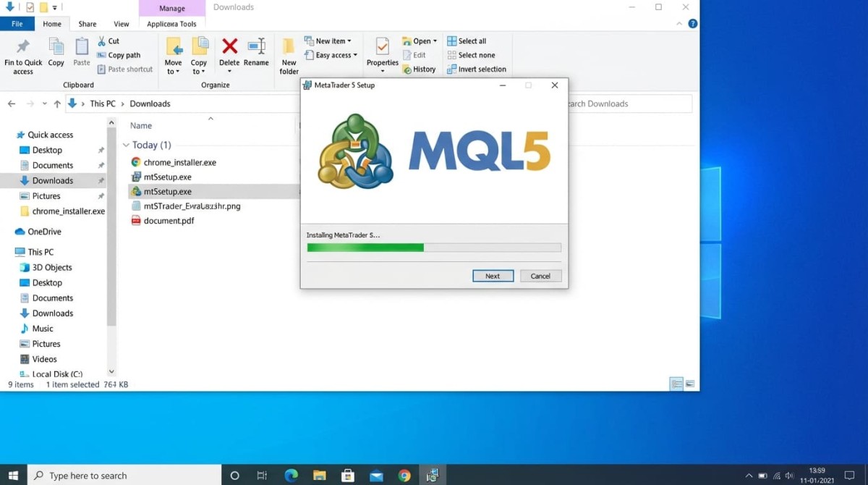This screenshot has height=485, width=868.
Task: Open the Explorer help question icon
Action: [692, 24]
